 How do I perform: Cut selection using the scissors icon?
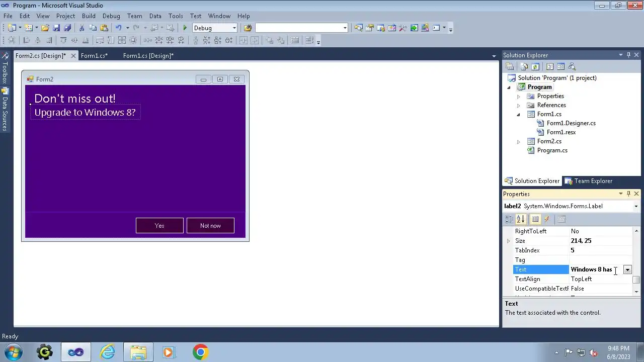point(82,28)
